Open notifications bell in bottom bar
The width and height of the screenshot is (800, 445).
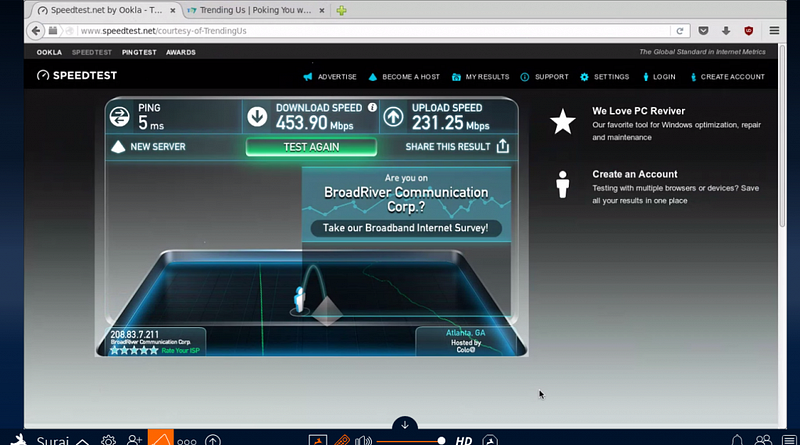(737, 440)
